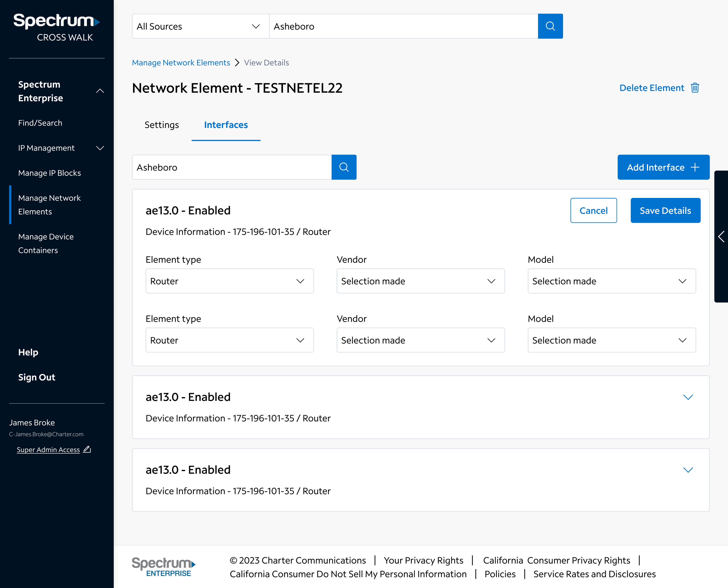Click the Delete Element trash icon
Screen dimensions: 728x588
(695, 88)
